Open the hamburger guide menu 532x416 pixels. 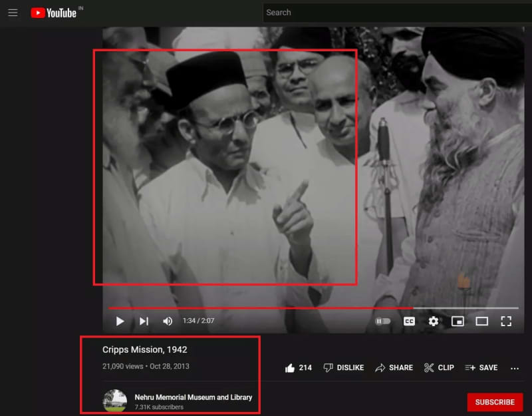tap(13, 13)
